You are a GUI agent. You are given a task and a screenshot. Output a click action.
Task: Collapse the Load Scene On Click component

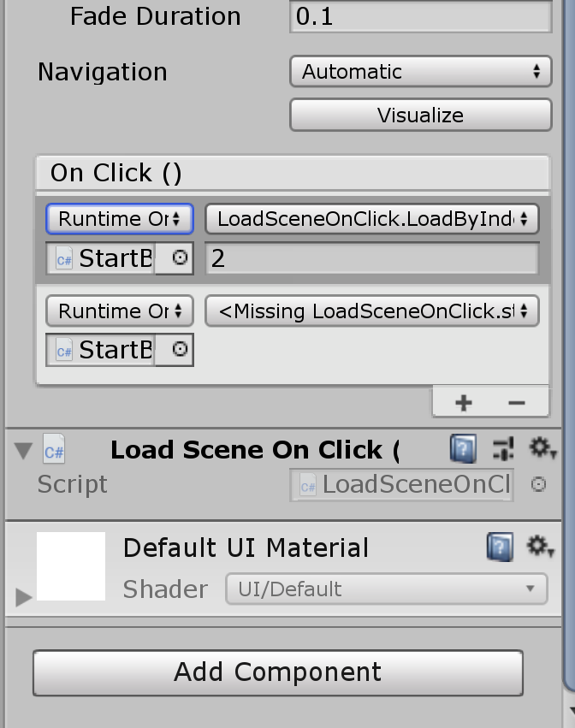coord(23,450)
